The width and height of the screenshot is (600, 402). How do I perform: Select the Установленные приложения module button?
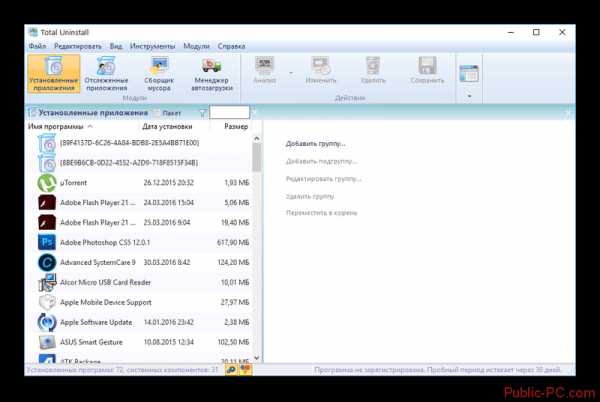54,73
